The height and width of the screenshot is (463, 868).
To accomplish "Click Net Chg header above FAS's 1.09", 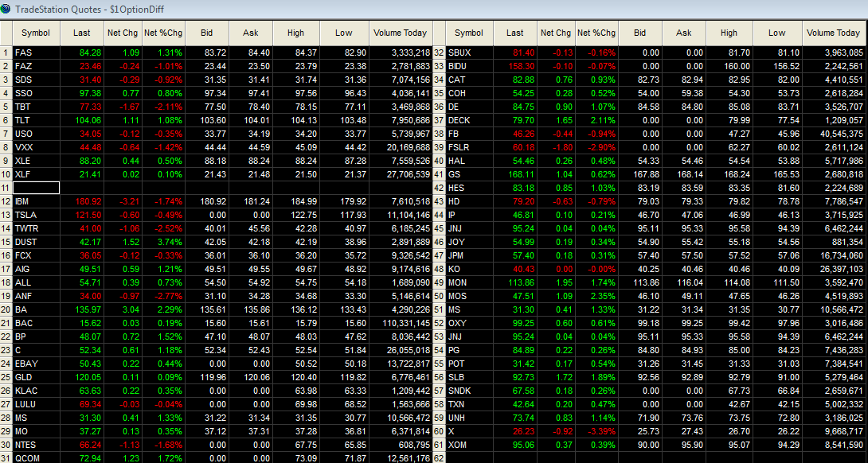I will [x=123, y=33].
